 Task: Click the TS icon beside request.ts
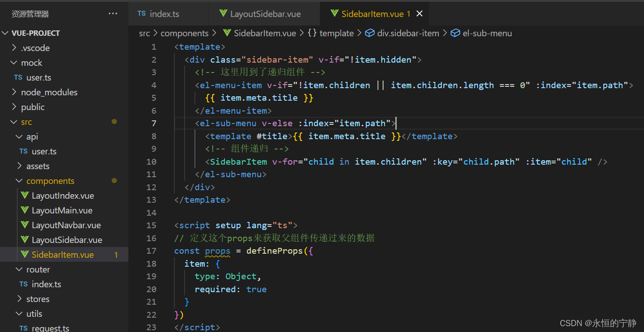click(x=23, y=328)
